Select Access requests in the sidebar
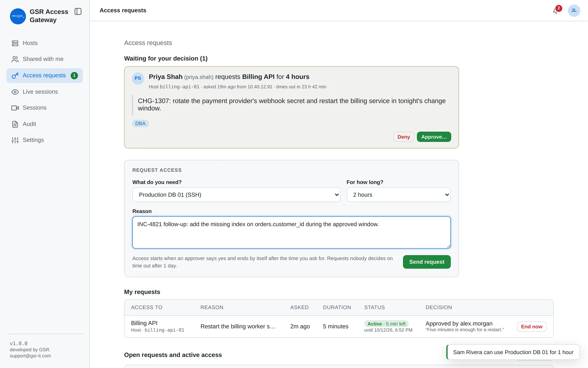Image resolution: width=588 pixels, height=368 pixels. point(45,76)
